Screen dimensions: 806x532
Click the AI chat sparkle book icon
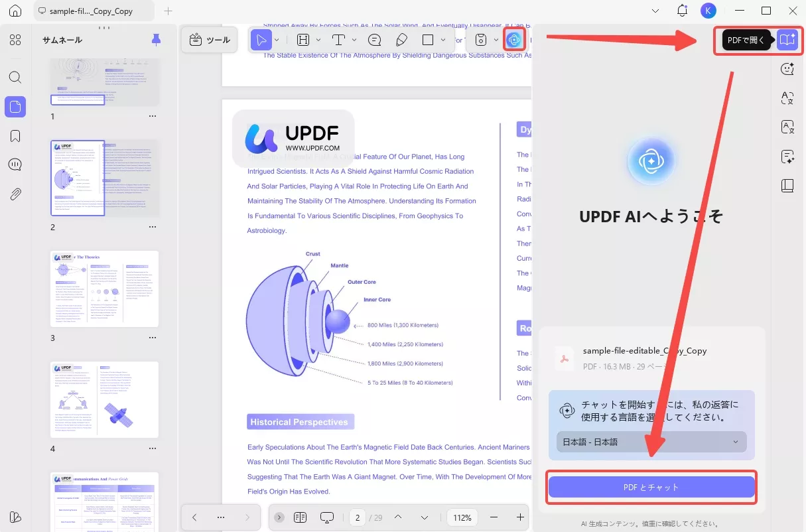click(x=787, y=40)
